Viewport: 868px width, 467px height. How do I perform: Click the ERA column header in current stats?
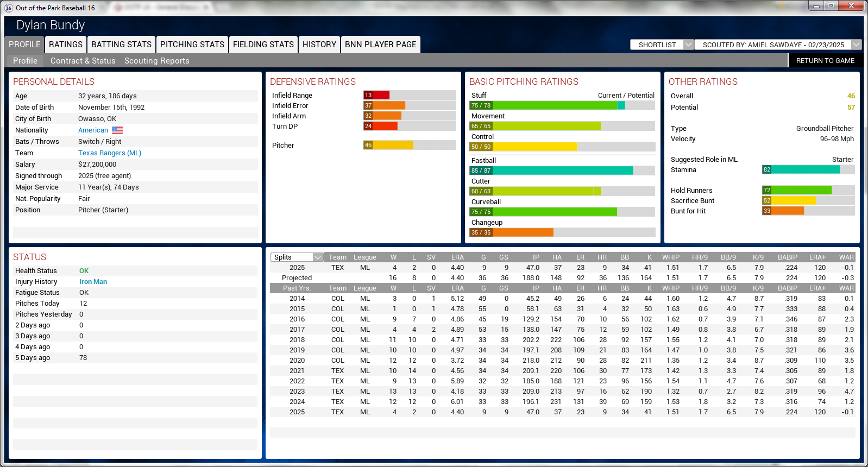pos(457,257)
